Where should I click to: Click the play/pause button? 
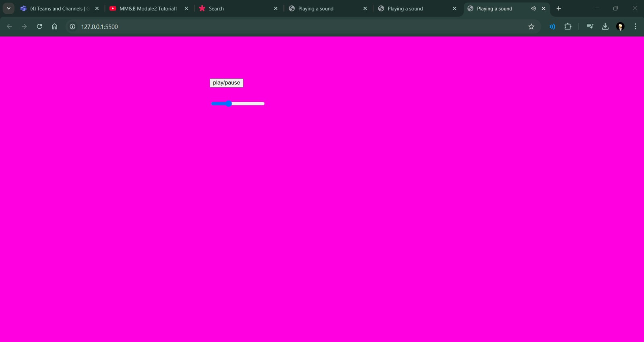pos(227,83)
